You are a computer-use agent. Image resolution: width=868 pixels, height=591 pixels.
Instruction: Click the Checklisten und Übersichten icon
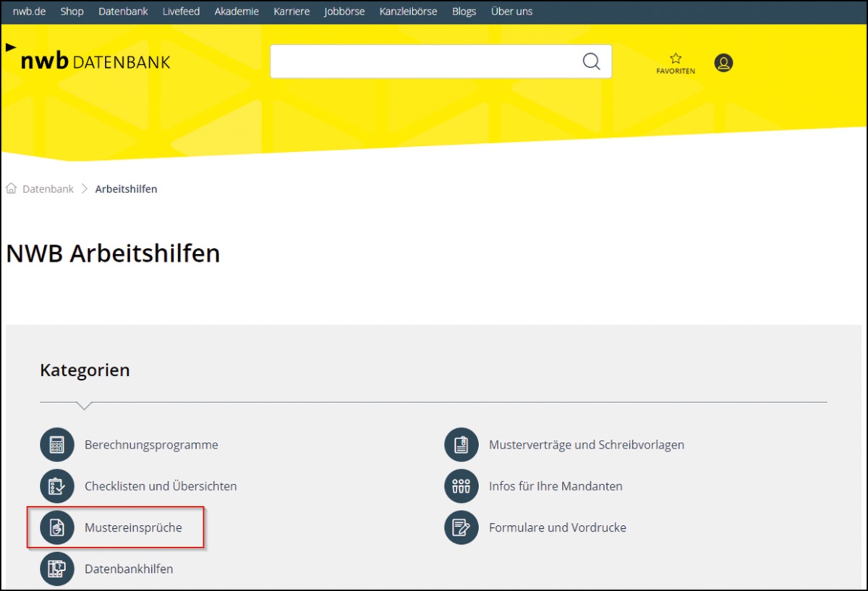tap(57, 486)
